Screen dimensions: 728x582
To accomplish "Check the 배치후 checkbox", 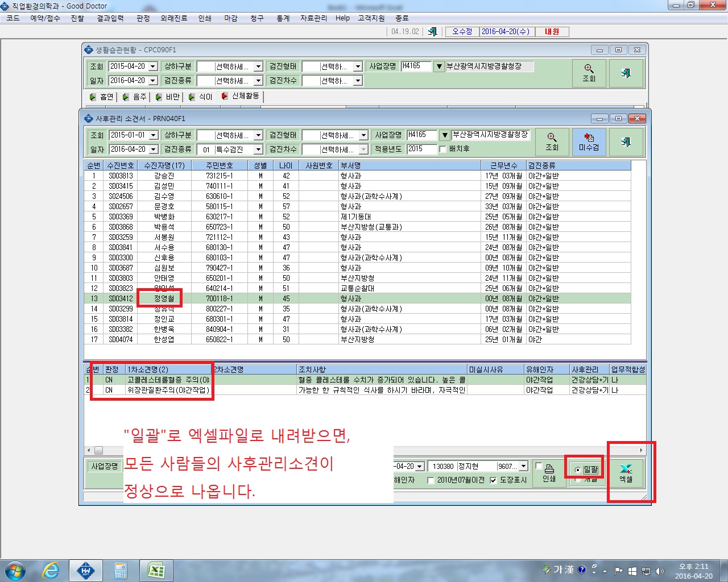I will (x=442, y=149).
